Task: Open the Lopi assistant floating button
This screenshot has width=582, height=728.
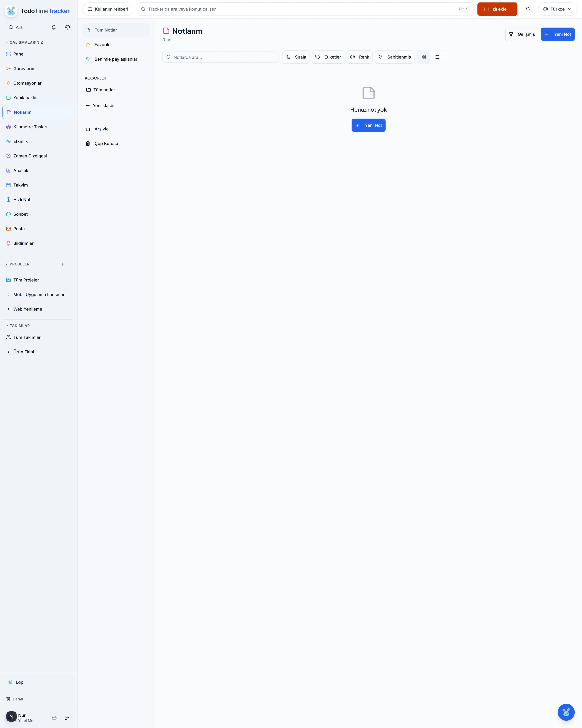Action: [566, 712]
